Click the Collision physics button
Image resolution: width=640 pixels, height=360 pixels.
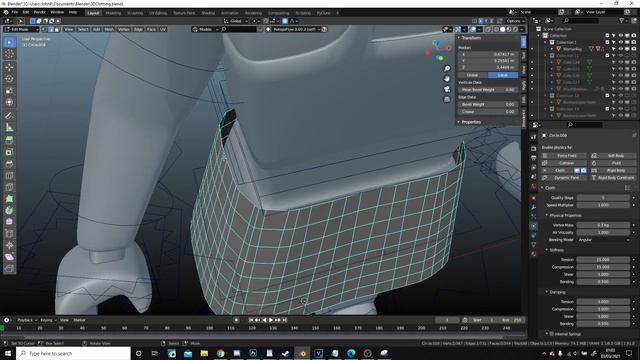564,163
